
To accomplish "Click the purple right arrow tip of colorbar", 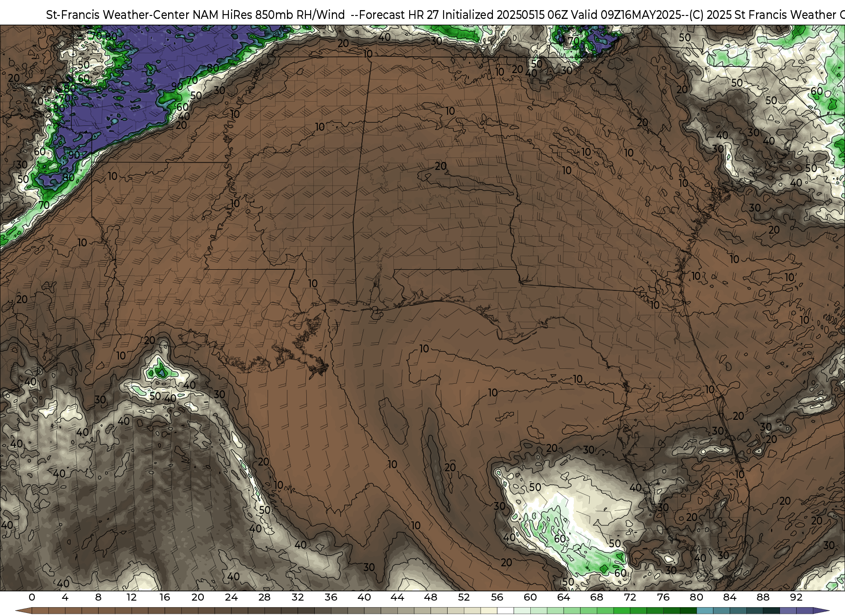I will [x=821, y=611].
